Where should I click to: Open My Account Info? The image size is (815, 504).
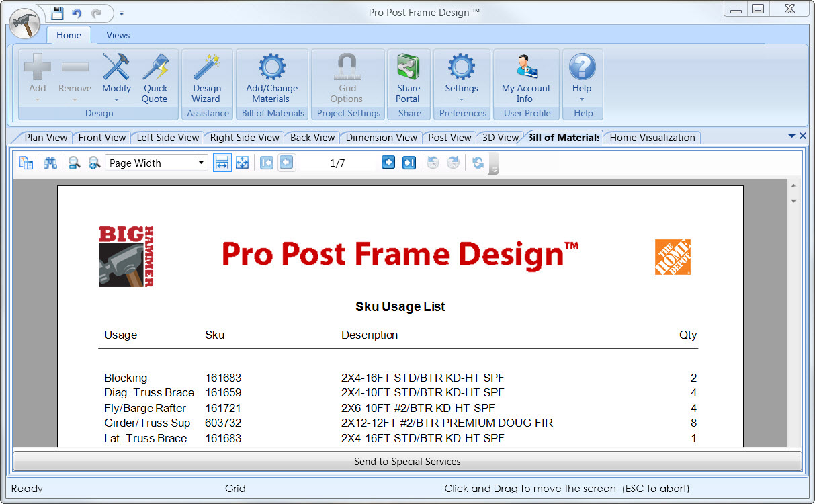tap(526, 79)
